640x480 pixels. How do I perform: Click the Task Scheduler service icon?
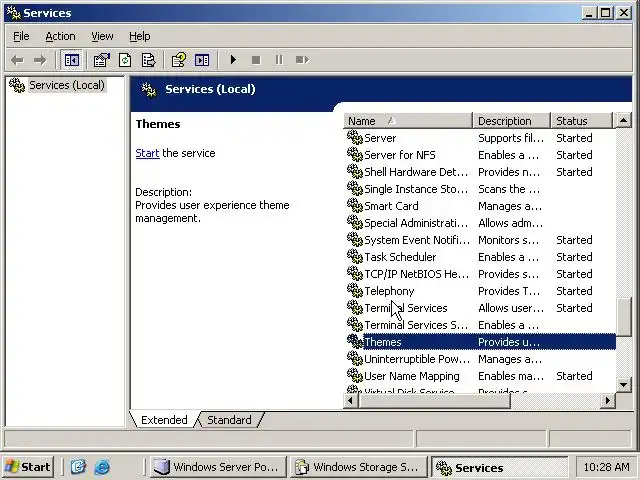[x=355, y=257]
